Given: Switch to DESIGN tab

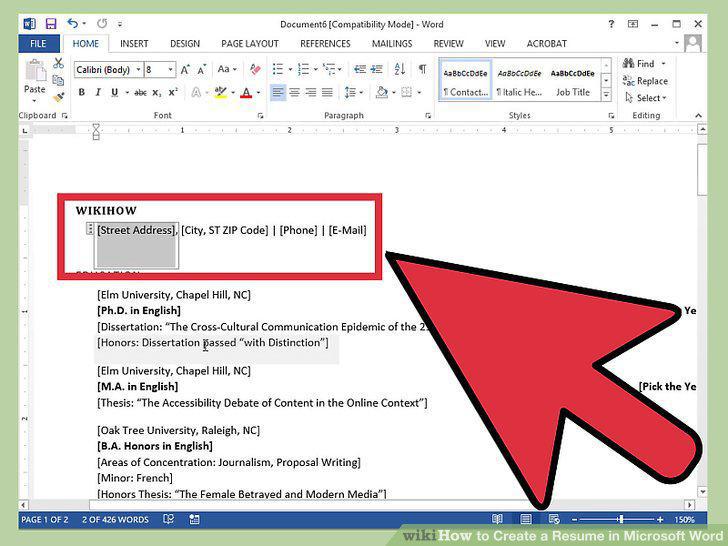Looking at the screenshot, I should (185, 44).
